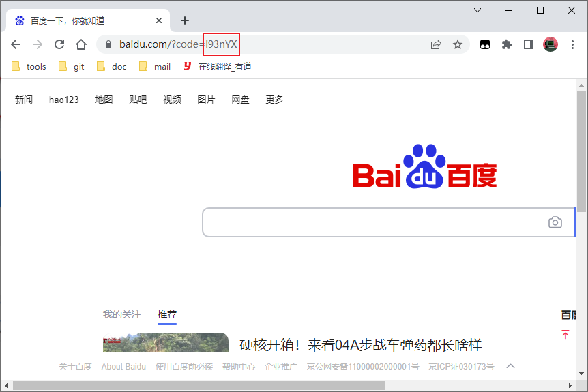
Task: View site info via the lock icon
Action: (108, 44)
